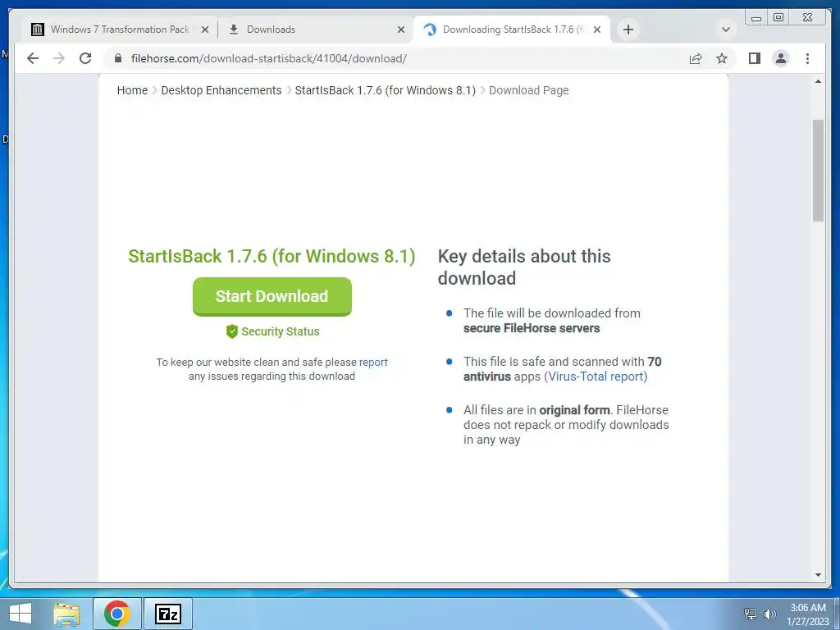The width and height of the screenshot is (840, 630).
Task: Open the share this page icon
Action: coord(696,58)
